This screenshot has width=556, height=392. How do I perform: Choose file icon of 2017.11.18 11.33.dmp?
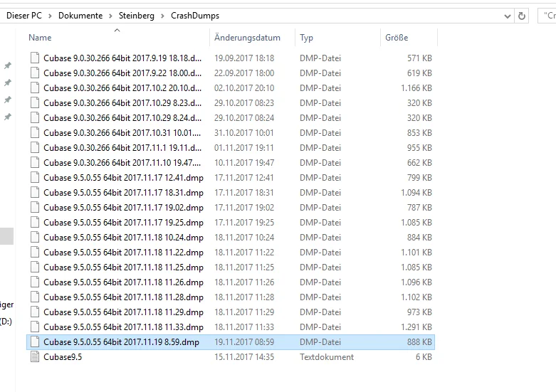35,326
